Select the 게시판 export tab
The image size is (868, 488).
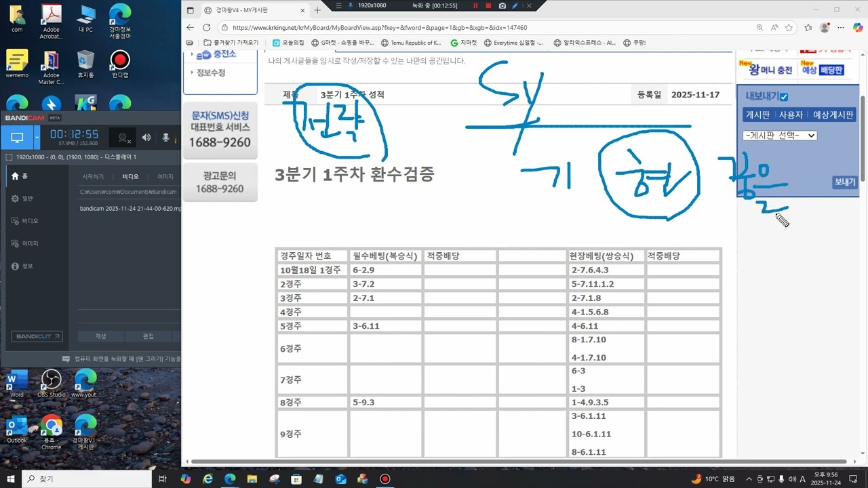coord(757,115)
